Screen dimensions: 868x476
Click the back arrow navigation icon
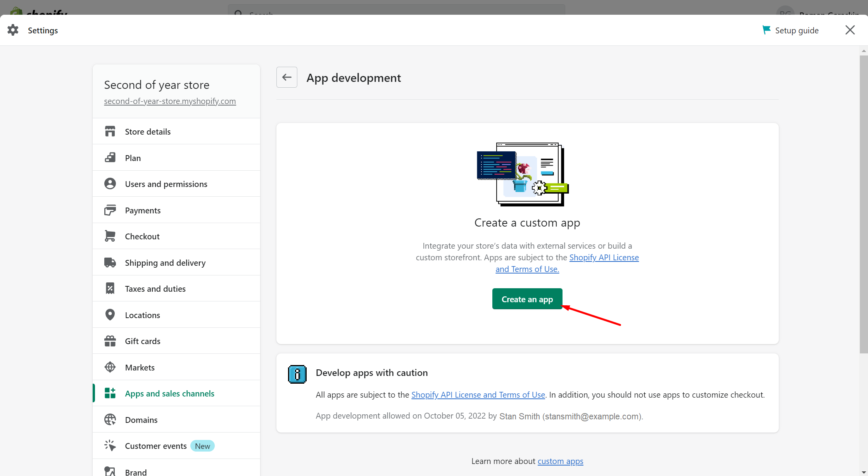[x=288, y=77]
